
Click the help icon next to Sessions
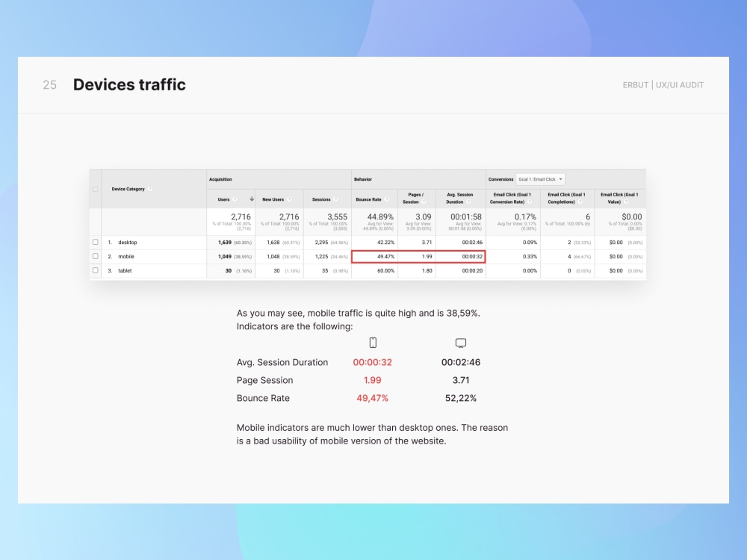click(x=335, y=199)
